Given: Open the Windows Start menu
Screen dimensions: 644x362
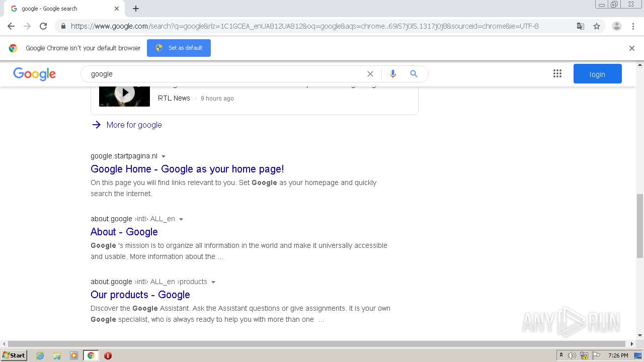Looking at the screenshot, I should [14, 355].
